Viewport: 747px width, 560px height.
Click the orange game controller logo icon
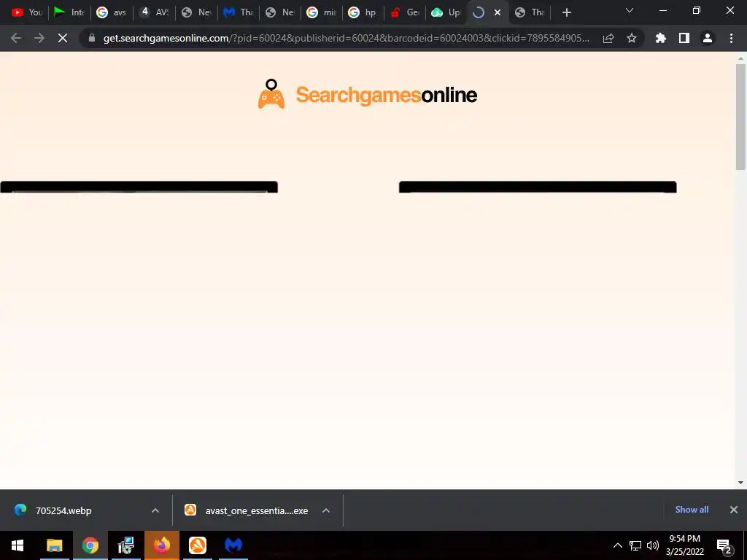click(271, 94)
